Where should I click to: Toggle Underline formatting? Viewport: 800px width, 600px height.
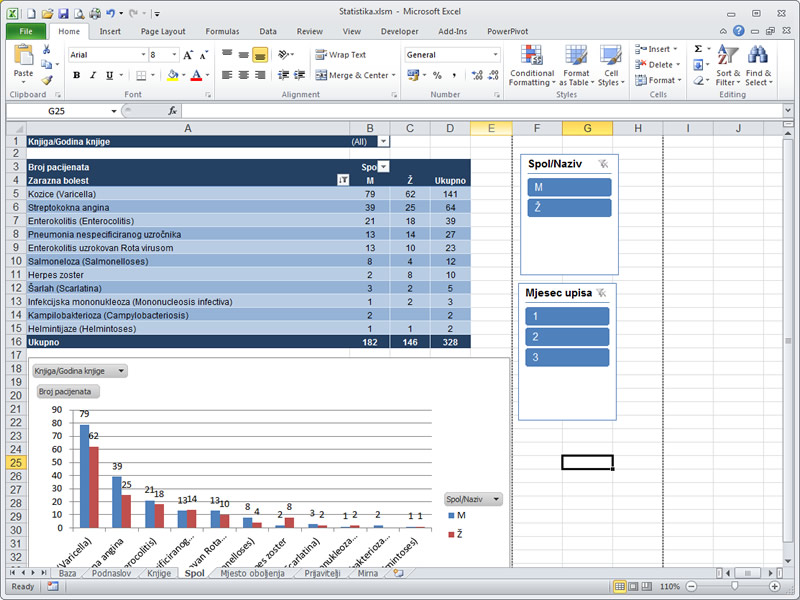pos(109,76)
